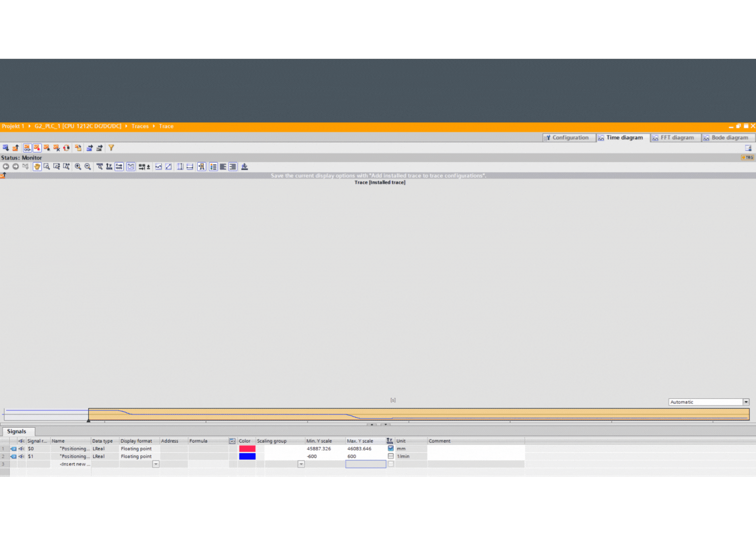
Task: Open the Insert new signal dropdown
Action: click(155, 464)
